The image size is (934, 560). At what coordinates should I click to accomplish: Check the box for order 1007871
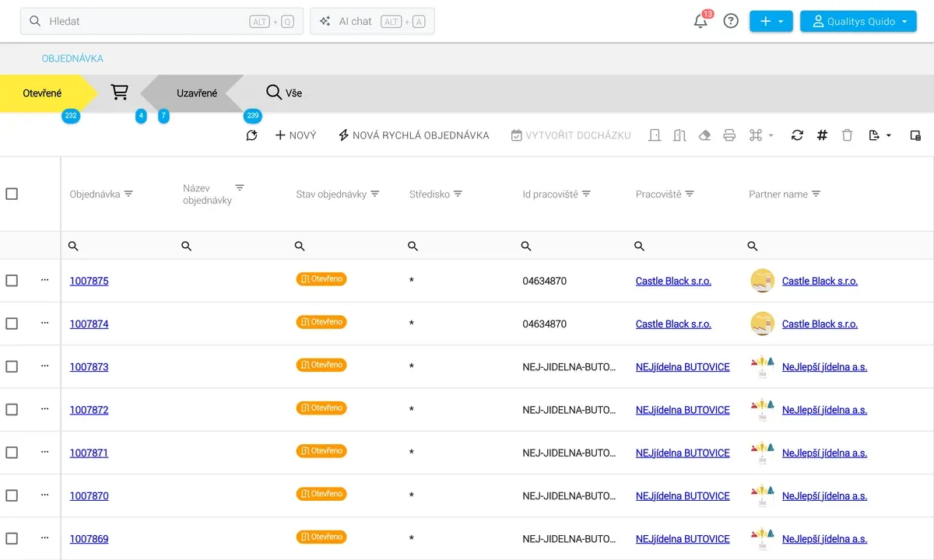12,453
